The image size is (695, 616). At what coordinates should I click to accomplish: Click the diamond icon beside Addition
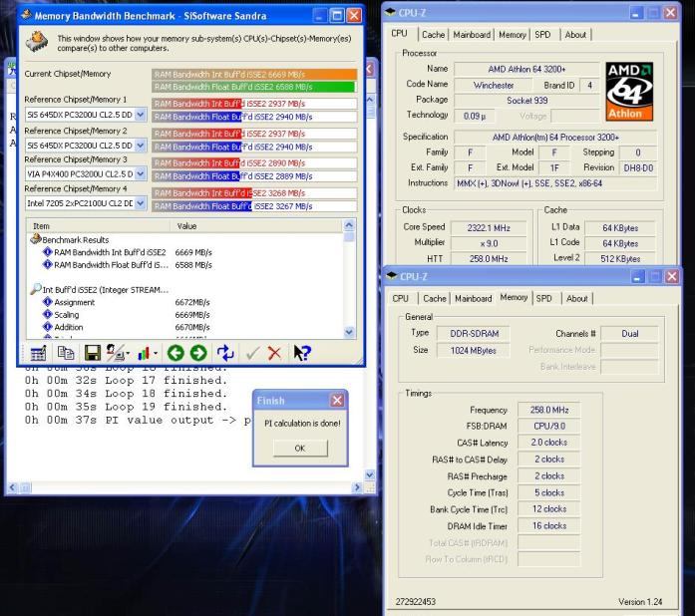point(48,327)
